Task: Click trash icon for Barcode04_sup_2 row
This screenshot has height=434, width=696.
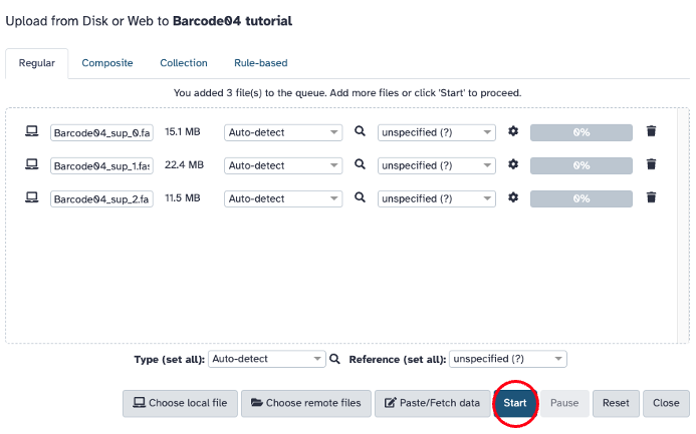Action: tap(651, 198)
